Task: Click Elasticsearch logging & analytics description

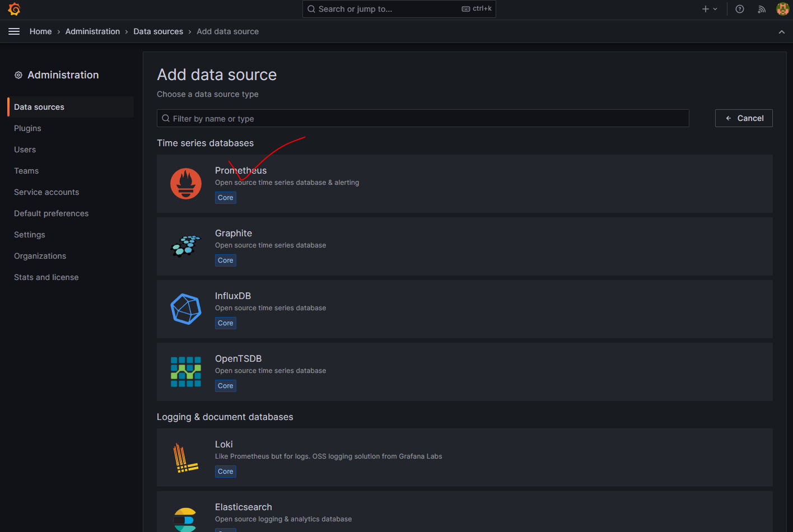Action: (283, 519)
